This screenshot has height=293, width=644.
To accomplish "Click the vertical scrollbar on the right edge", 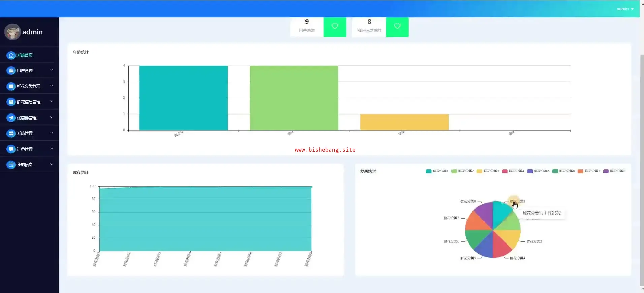I will coord(642,168).
